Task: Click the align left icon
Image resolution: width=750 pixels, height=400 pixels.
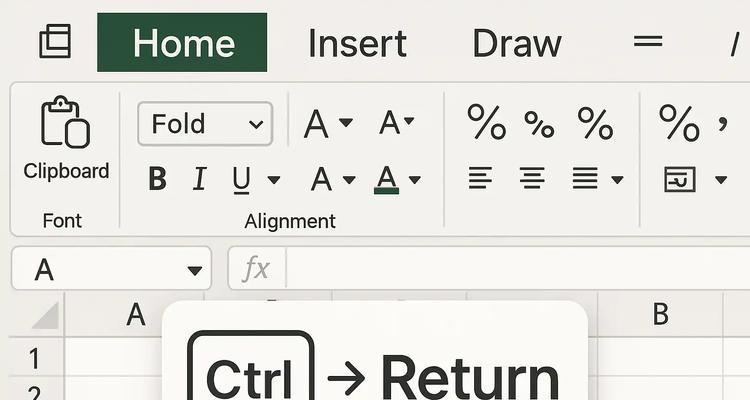Action: 480,178
